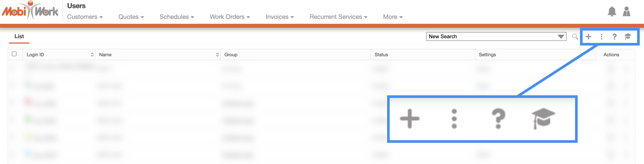Open the Customers dropdown menu
Image resolution: width=644 pixels, height=164 pixels.
[x=85, y=17]
